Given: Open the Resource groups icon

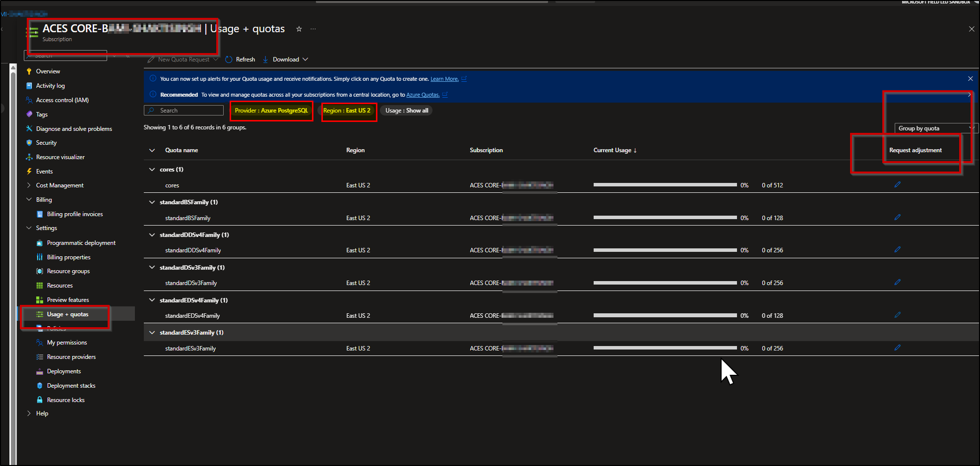Looking at the screenshot, I should [40, 271].
